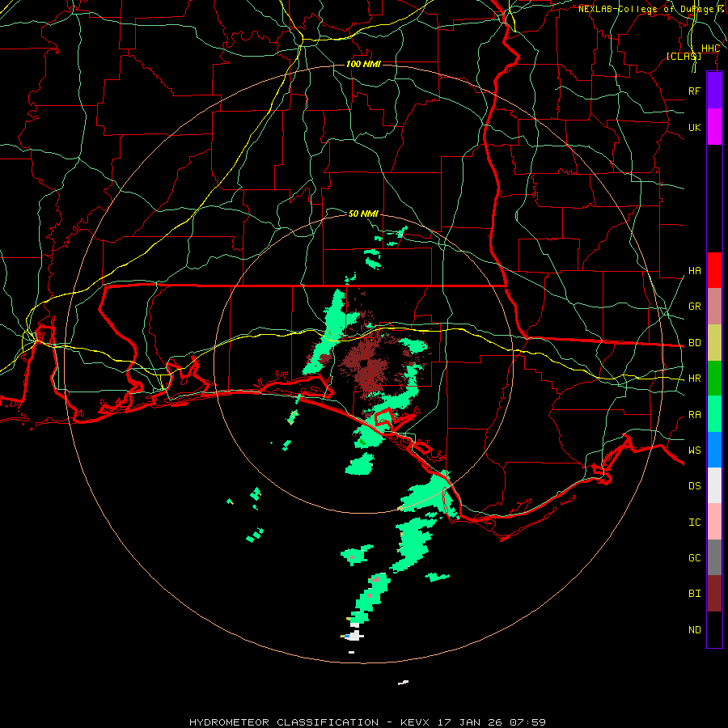The height and width of the screenshot is (728, 728).
Task: Click the 100 NMI range ring label
Action: coord(363,64)
